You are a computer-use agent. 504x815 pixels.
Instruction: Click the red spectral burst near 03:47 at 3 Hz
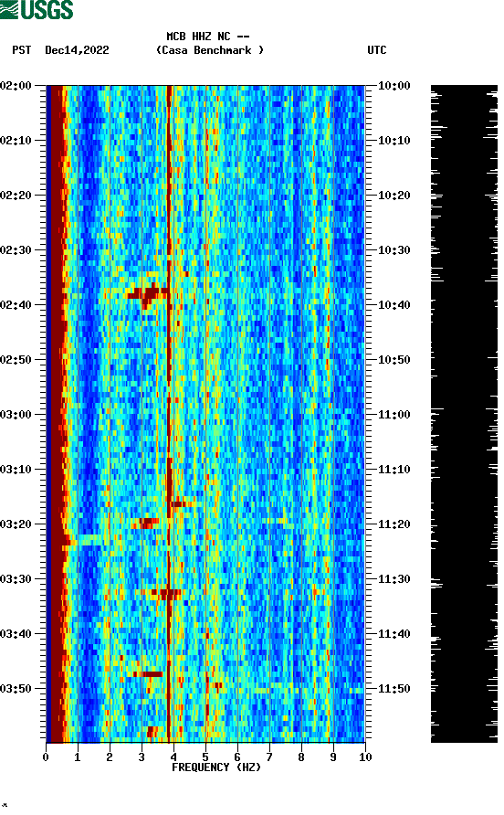[148, 674]
